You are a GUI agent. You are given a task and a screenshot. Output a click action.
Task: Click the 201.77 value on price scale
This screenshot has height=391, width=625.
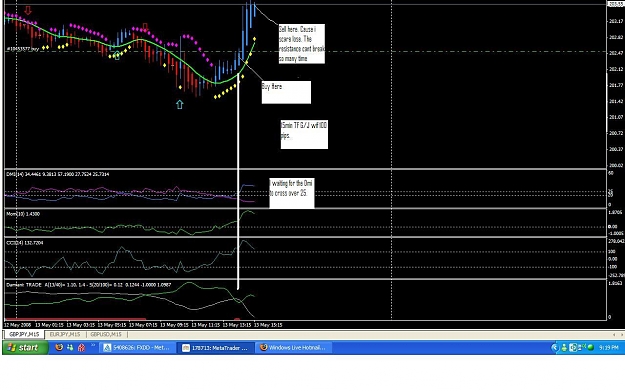point(616,85)
